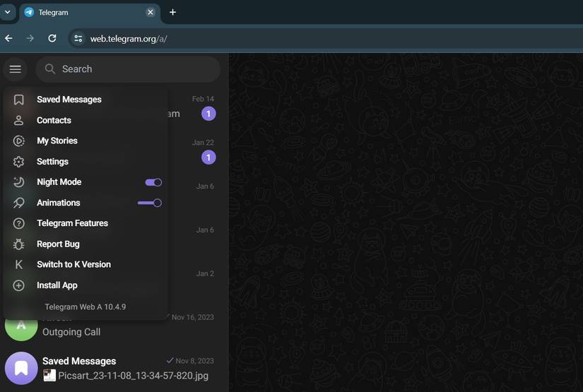
Task: Click the hamburger main menu button
Action: click(x=16, y=69)
